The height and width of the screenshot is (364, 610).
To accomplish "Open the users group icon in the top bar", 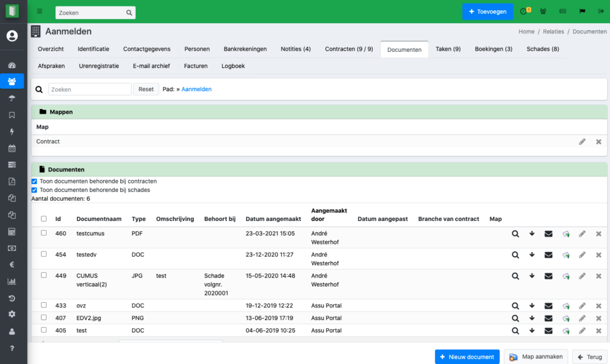I will coord(543,11).
